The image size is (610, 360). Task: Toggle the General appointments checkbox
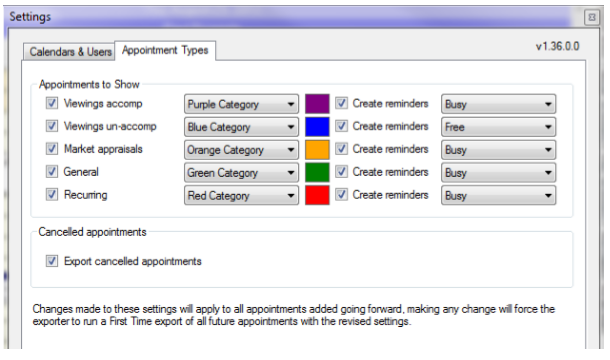click(x=52, y=172)
